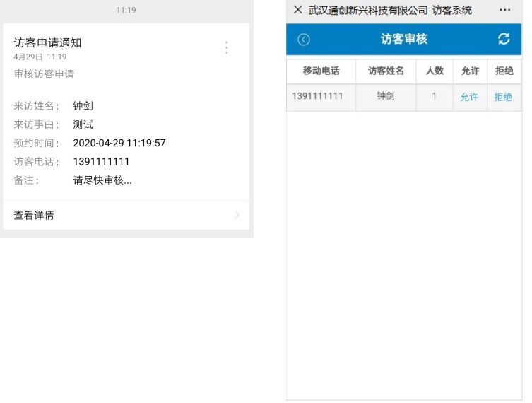The width and height of the screenshot is (532, 403).
Task: Refresh the 访客审核 list
Action: [504, 39]
